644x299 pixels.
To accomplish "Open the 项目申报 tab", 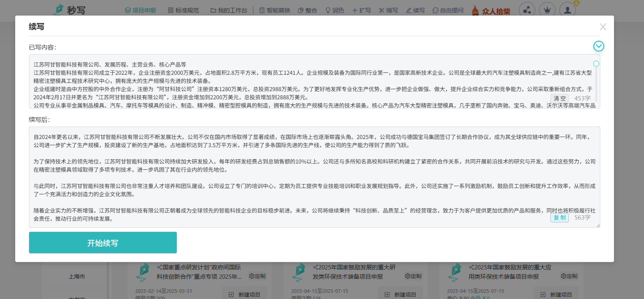I will tap(140, 11).
